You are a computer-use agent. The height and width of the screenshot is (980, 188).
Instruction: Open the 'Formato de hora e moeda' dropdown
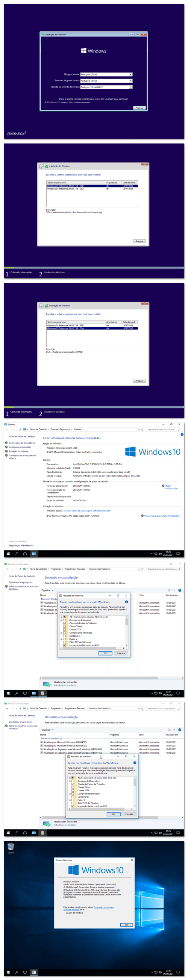[x=106, y=80]
